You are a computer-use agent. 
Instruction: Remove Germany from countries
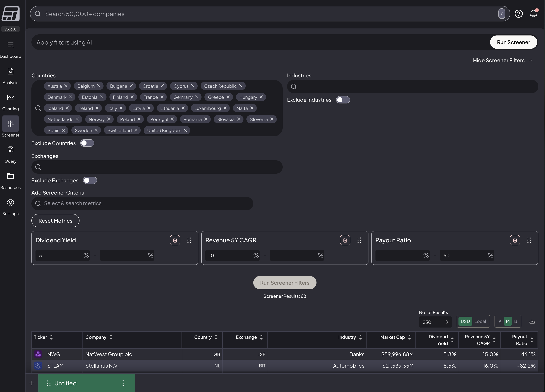197,97
